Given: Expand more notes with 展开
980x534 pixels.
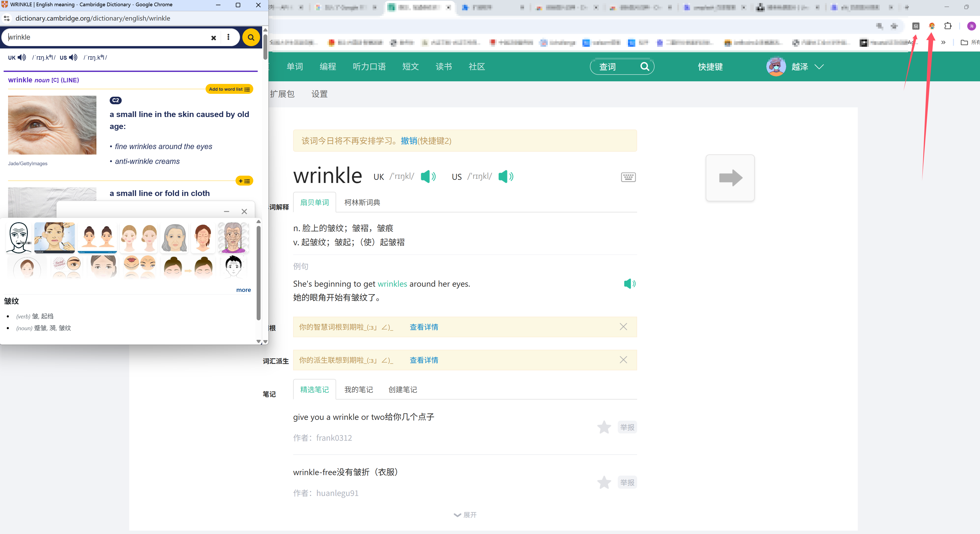Looking at the screenshot, I should pos(465,515).
